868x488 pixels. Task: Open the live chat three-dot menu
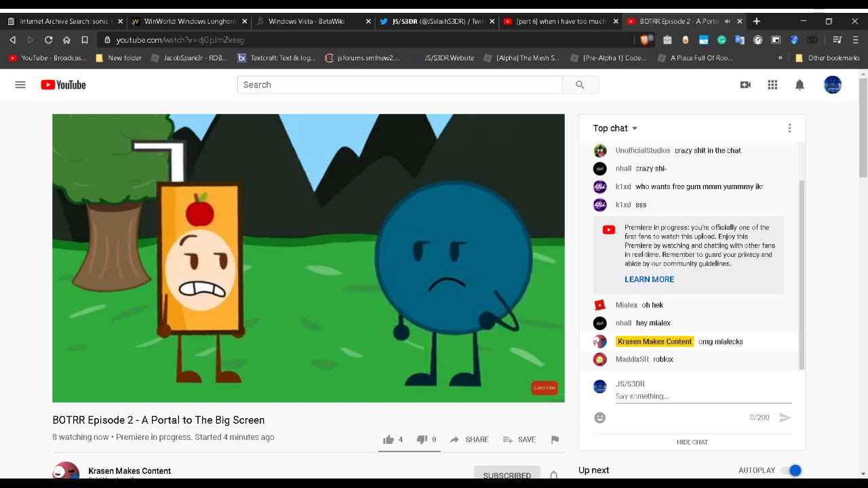789,128
